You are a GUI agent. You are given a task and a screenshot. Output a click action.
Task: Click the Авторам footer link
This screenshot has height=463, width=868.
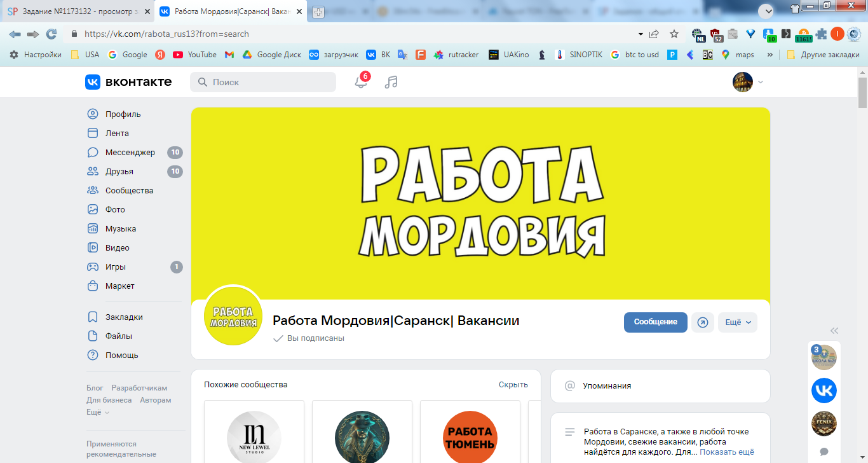(156, 400)
